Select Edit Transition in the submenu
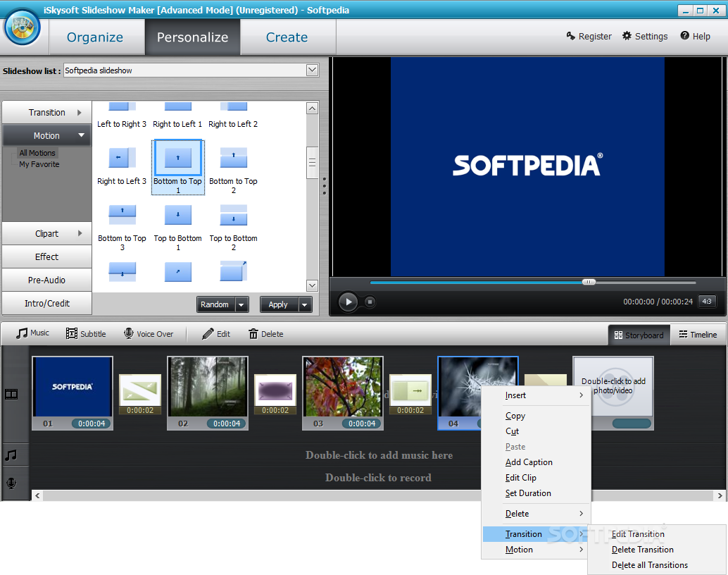 (x=656, y=534)
